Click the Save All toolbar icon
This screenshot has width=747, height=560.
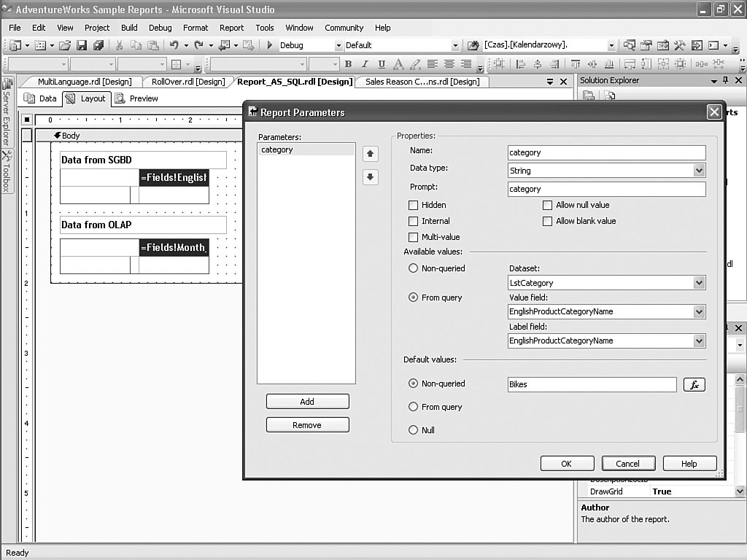coord(98,45)
